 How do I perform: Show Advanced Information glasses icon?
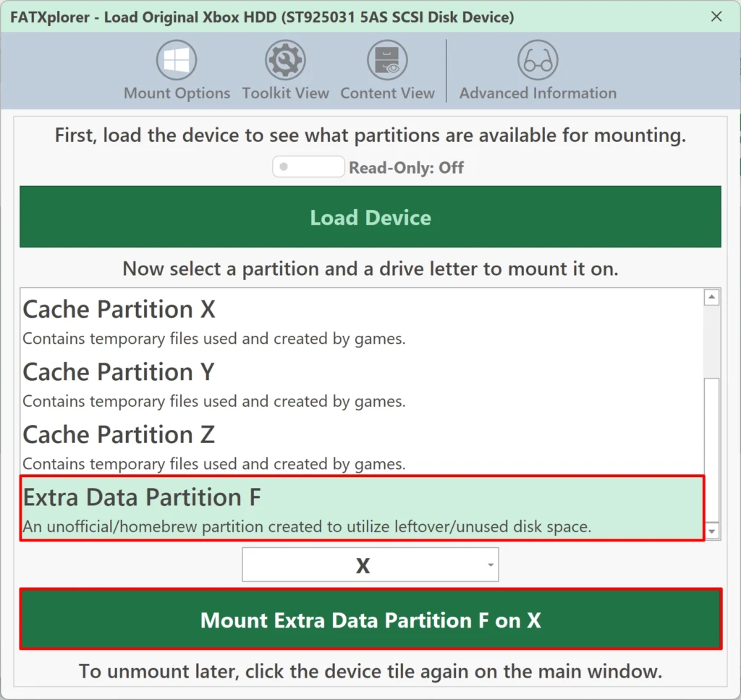[538, 60]
